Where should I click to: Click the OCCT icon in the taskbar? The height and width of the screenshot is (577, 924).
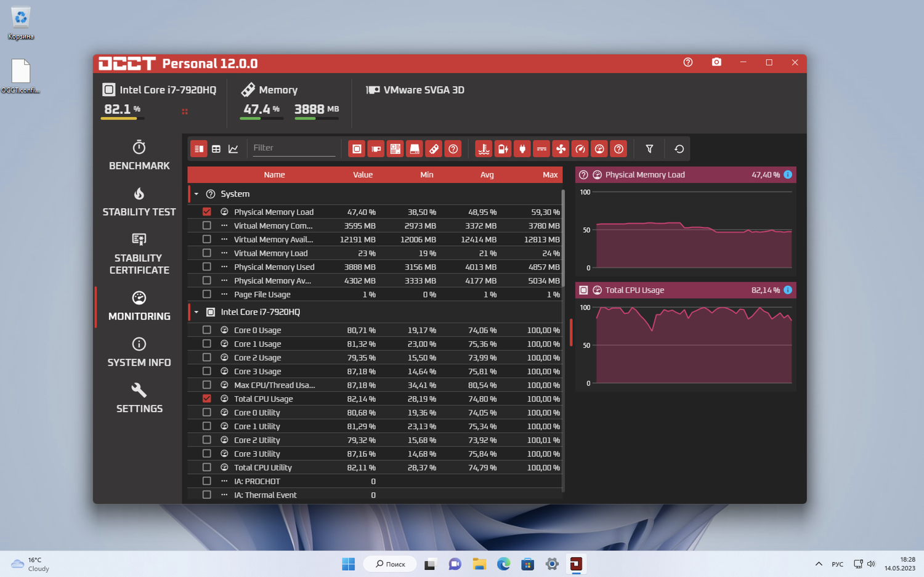576,564
